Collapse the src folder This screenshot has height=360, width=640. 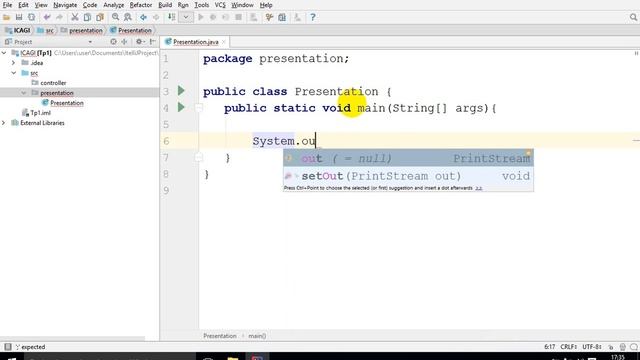pos(13,73)
